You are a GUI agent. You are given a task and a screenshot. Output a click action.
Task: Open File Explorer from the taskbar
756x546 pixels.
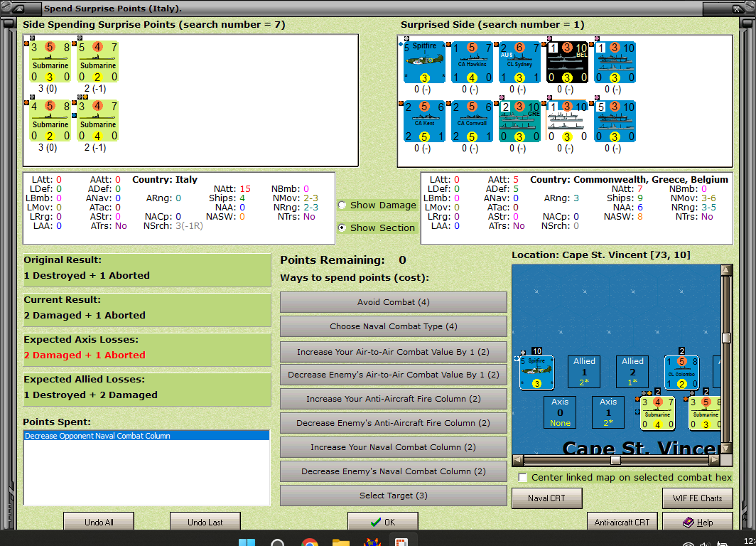point(341,542)
